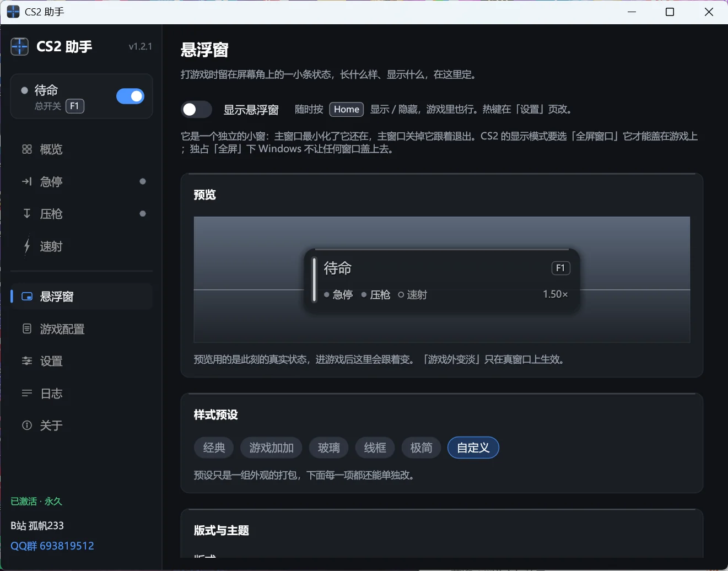Click the B站 孤帆233 text
728x571 pixels.
37,525
